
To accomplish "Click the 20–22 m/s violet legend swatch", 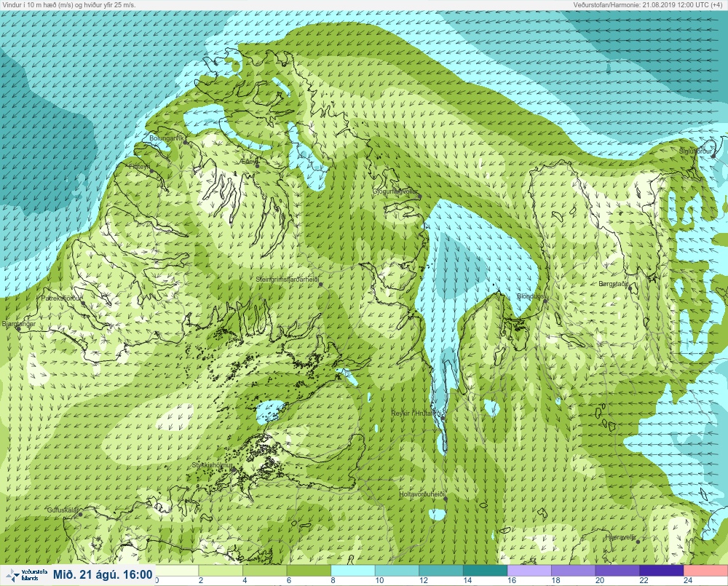I will (617, 570).
